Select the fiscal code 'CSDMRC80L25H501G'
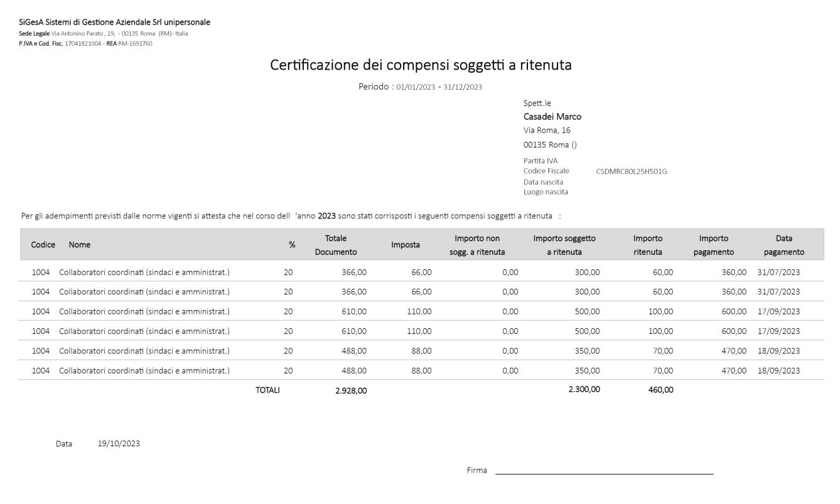Viewport: 840px width, 504px height. [x=632, y=171]
